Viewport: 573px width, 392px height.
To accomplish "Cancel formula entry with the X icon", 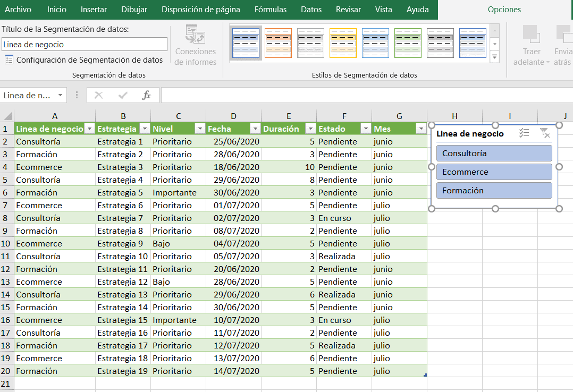I will 98,96.
